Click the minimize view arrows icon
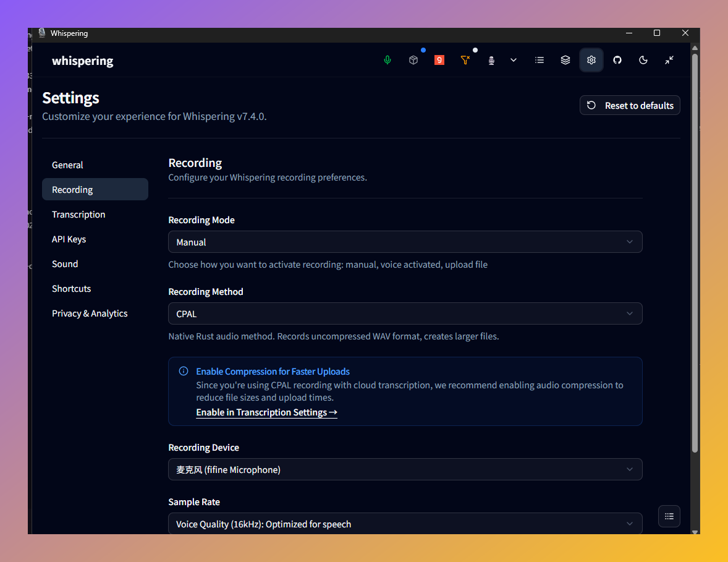 coord(669,60)
